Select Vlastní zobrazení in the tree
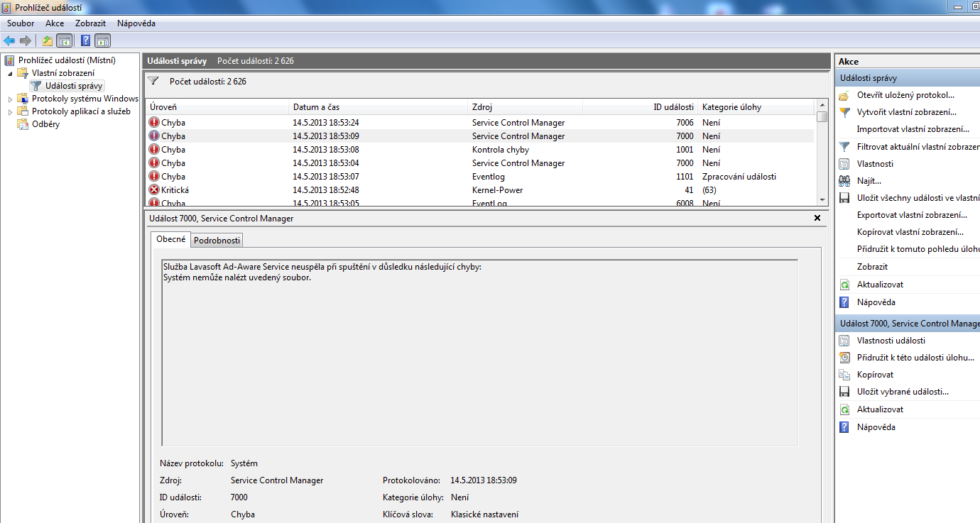980x523 pixels. 62,73
